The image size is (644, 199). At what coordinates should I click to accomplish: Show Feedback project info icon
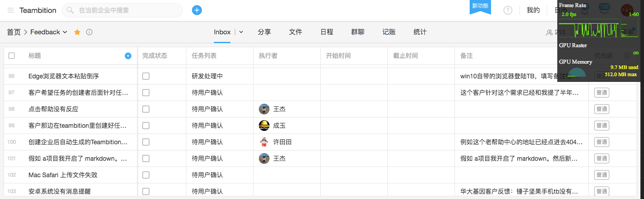coord(89,32)
